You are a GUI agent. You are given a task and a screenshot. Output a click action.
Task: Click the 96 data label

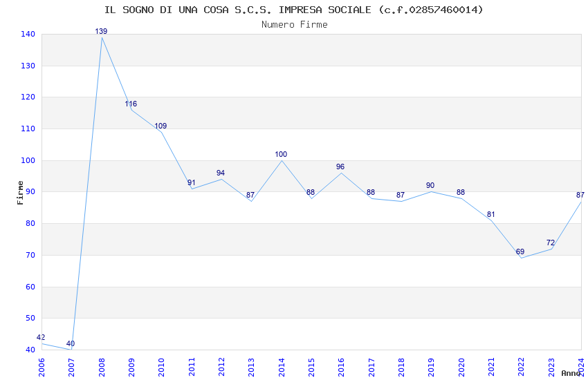click(340, 167)
